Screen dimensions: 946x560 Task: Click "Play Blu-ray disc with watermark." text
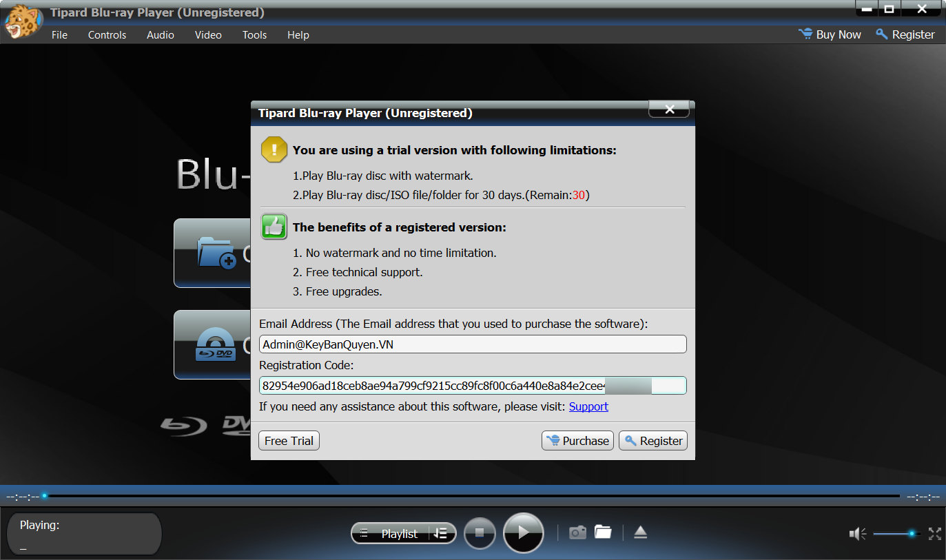click(388, 176)
